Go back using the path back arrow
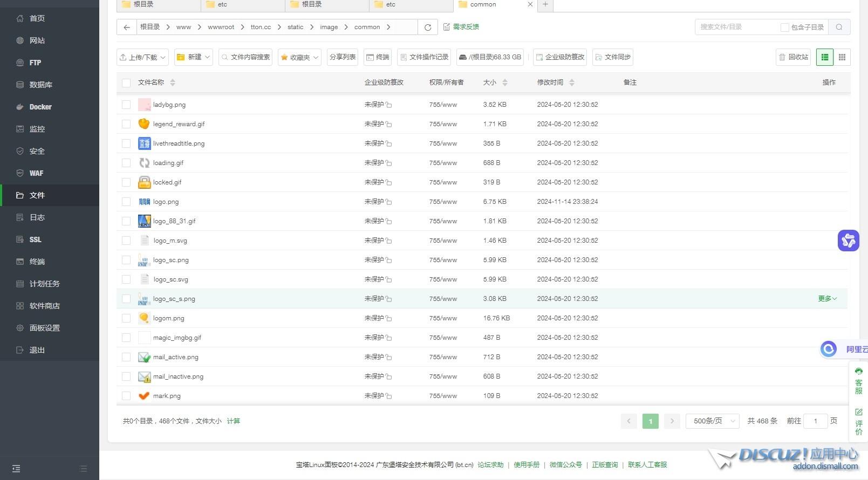The image size is (868, 480). [x=127, y=28]
